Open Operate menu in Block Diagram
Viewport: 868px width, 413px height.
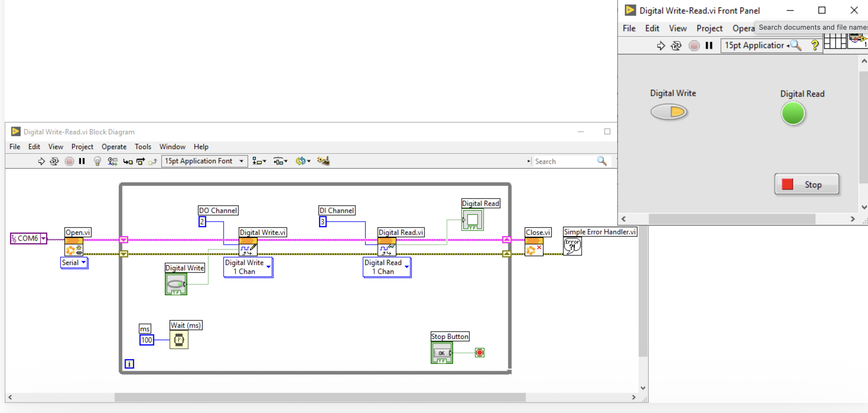114,147
